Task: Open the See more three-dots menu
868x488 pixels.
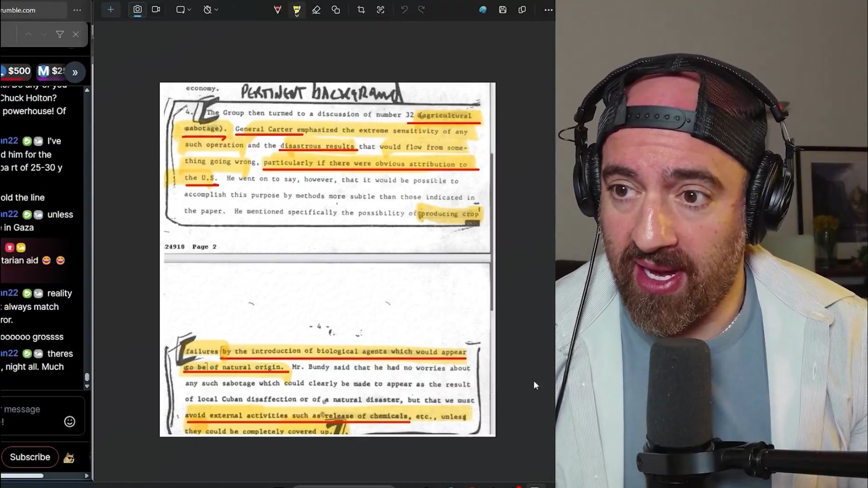Action: 548,9
